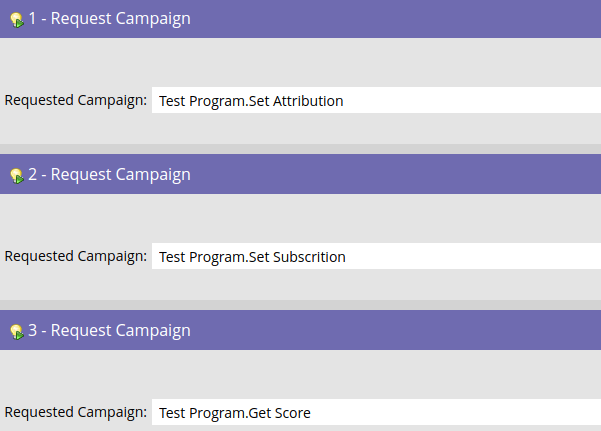Open the 'Test Program.Get Score' campaign field
601x431 pixels.
[376, 413]
